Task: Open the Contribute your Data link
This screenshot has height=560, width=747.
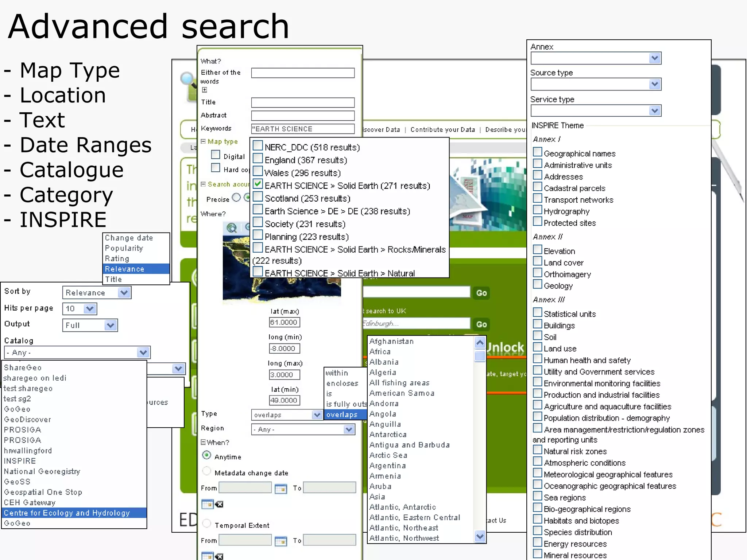Action: click(443, 130)
